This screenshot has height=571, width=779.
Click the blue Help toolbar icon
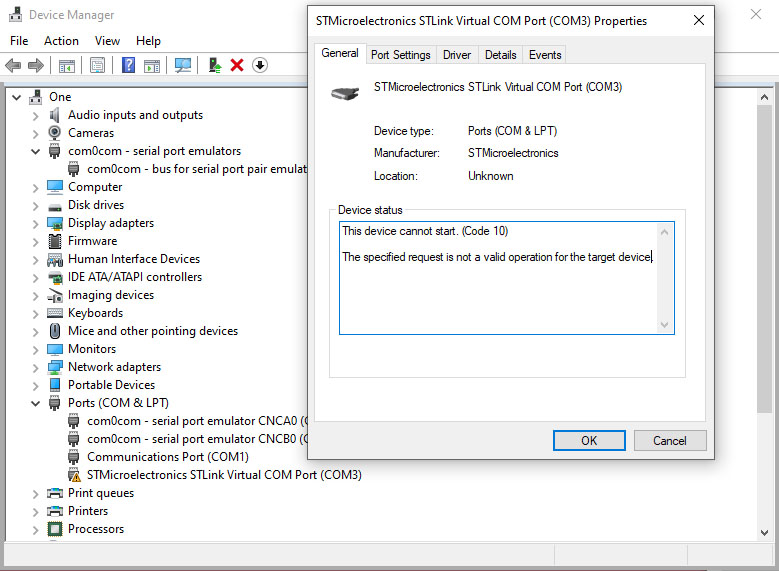(128, 65)
